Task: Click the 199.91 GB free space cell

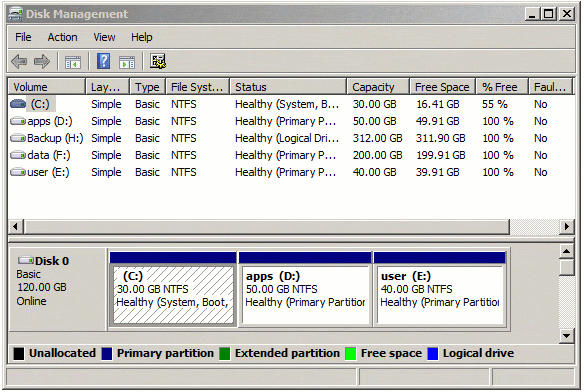Action: click(x=441, y=155)
